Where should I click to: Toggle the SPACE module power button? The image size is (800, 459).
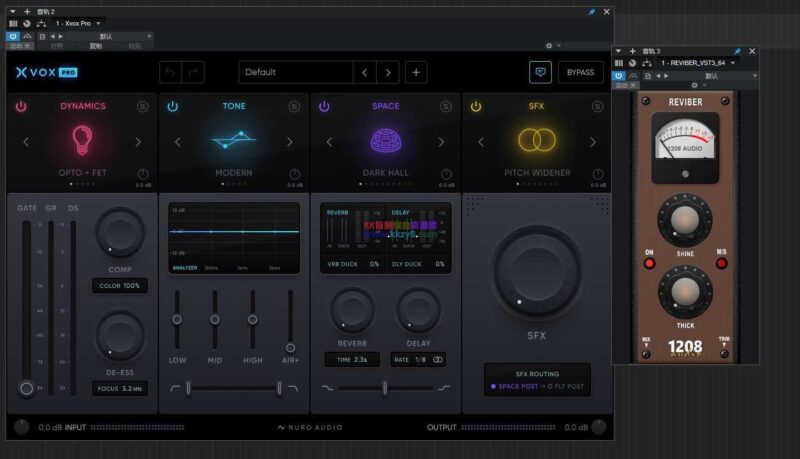324,106
